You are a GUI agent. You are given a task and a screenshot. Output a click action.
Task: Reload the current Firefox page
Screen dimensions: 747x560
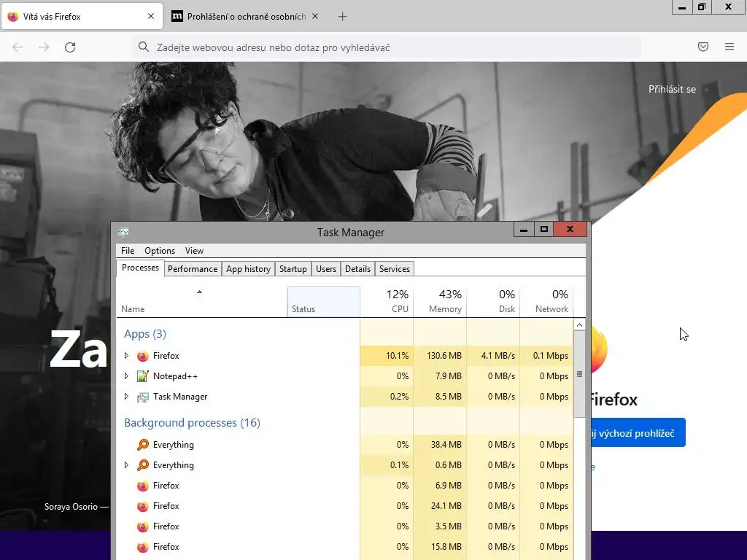click(70, 47)
